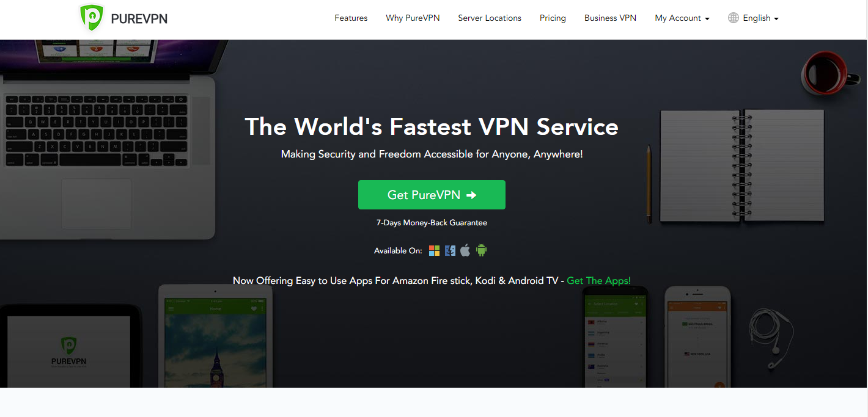Follow the Get The Apps! link

(x=599, y=281)
